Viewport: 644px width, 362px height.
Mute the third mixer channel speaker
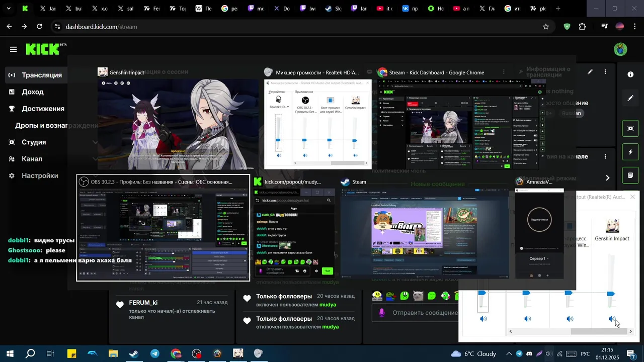coord(570,319)
